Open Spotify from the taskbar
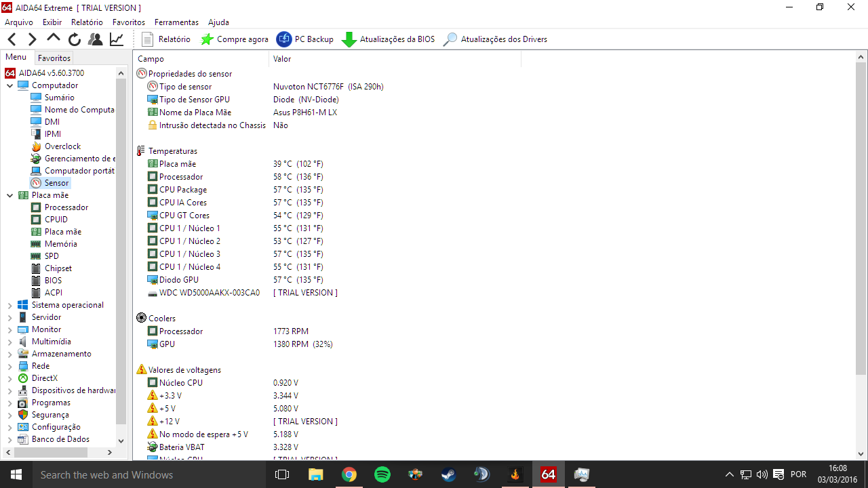This screenshot has width=868, height=488. point(382,474)
